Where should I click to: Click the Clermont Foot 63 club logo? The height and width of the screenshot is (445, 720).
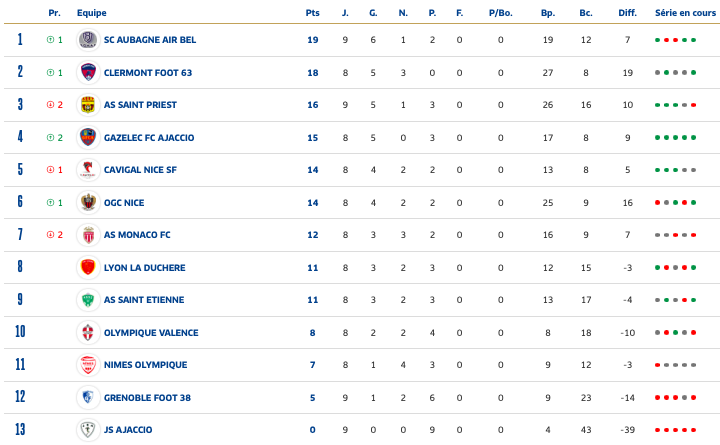pos(88,72)
